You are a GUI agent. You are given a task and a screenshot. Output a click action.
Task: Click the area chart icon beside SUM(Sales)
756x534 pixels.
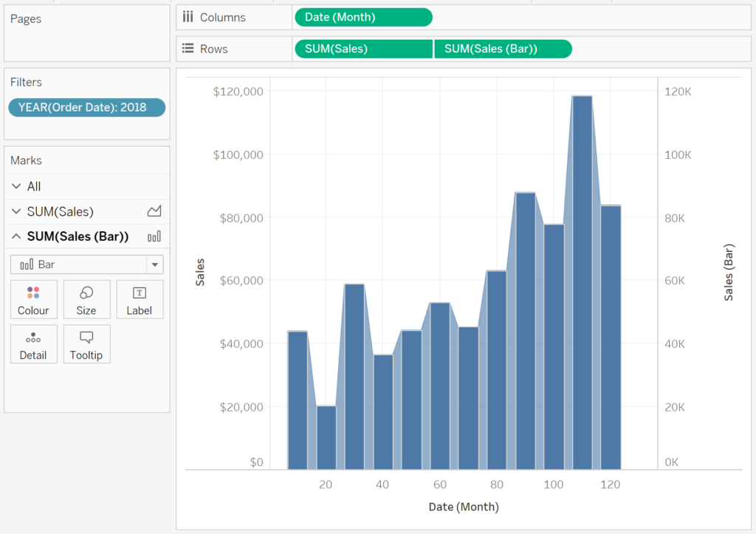pyautogui.click(x=154, y=210)
